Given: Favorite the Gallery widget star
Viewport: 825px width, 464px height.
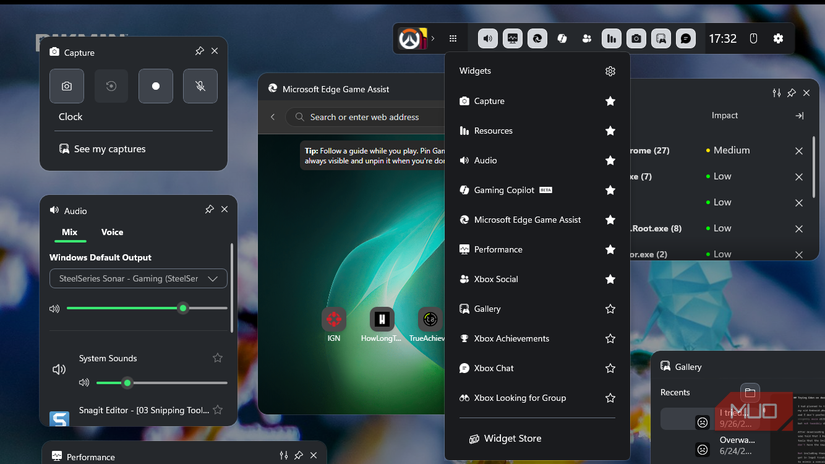Looking at the screenshot, I should tap(610, 309).
